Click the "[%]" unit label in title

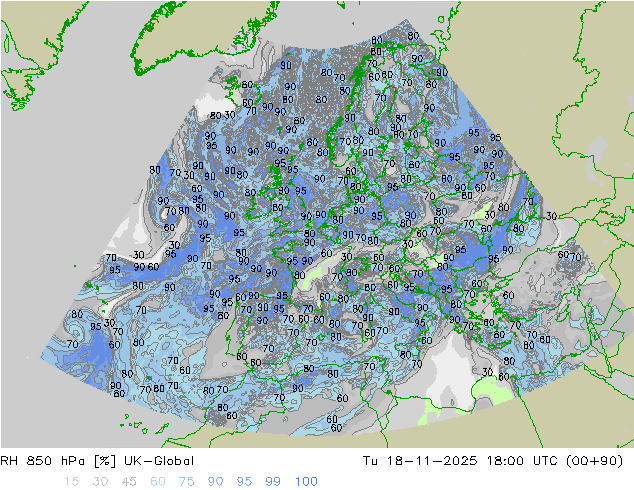click(105, 461)
